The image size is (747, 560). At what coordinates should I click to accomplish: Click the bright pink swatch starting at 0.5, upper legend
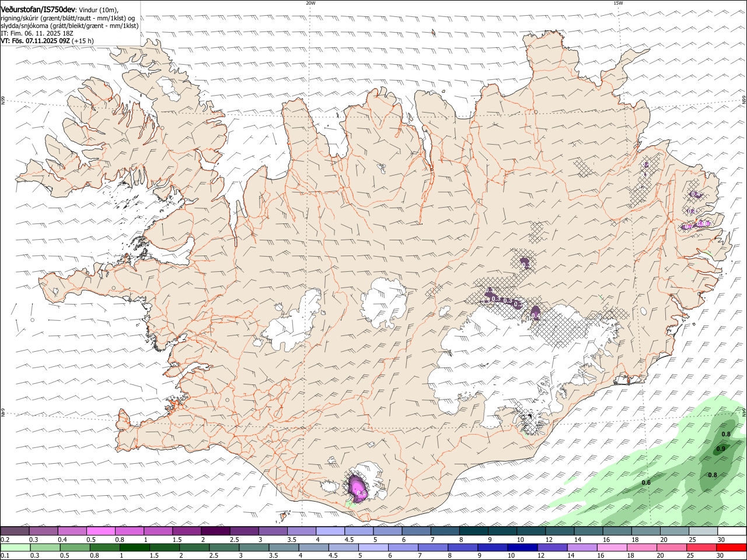(100, 531)
